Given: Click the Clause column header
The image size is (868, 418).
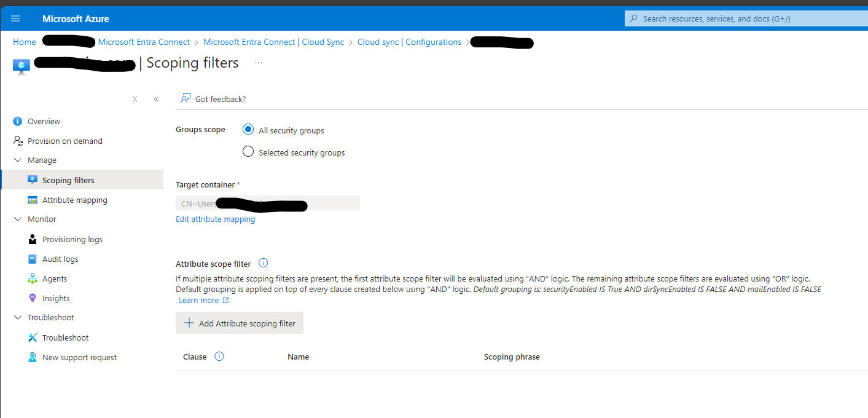Looking at the screenshot, I should pyautogui.click(x=195, y=357).
